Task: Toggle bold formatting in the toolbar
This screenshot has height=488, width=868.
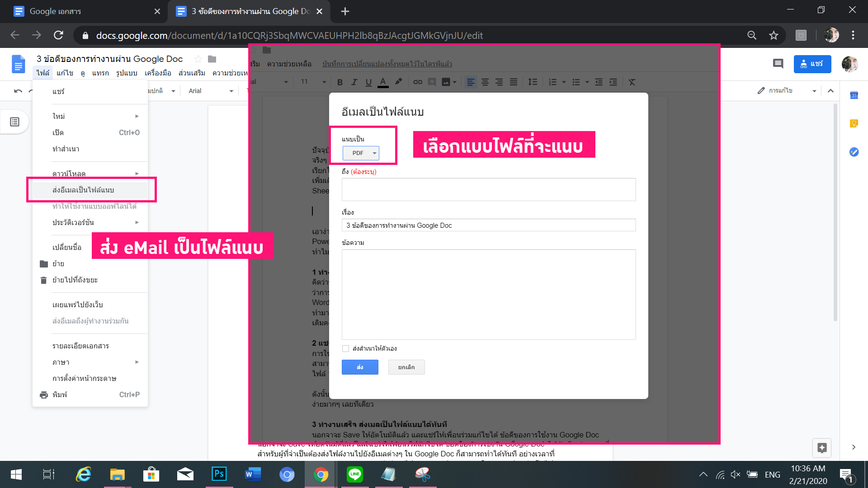Action: tap(340, 82)
